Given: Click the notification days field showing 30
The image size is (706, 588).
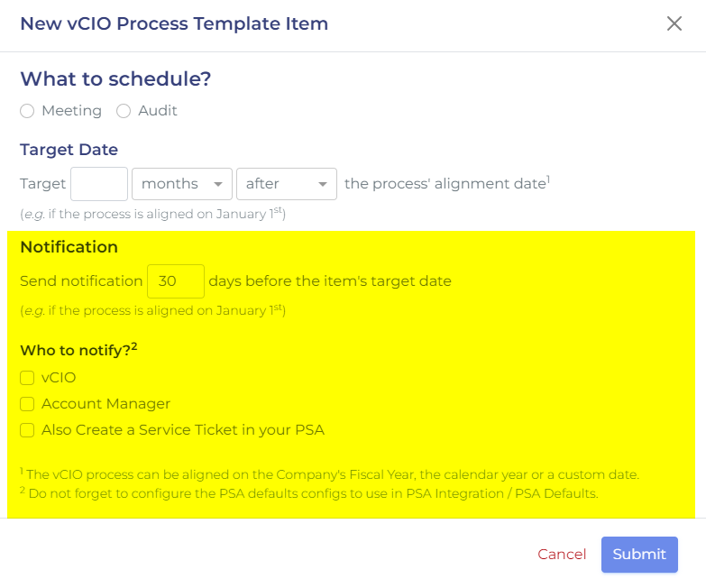Looking at the screenshot, I should point(176,281).
